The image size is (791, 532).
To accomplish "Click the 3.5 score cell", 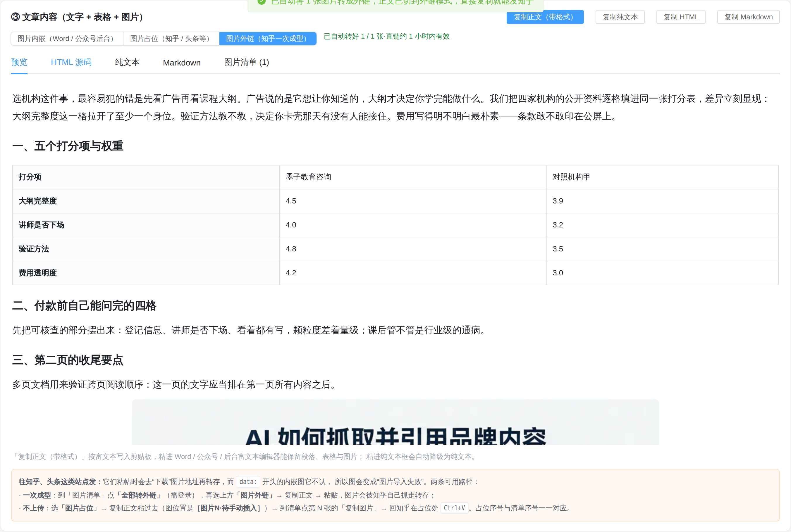I will click(x=662, y=249).
